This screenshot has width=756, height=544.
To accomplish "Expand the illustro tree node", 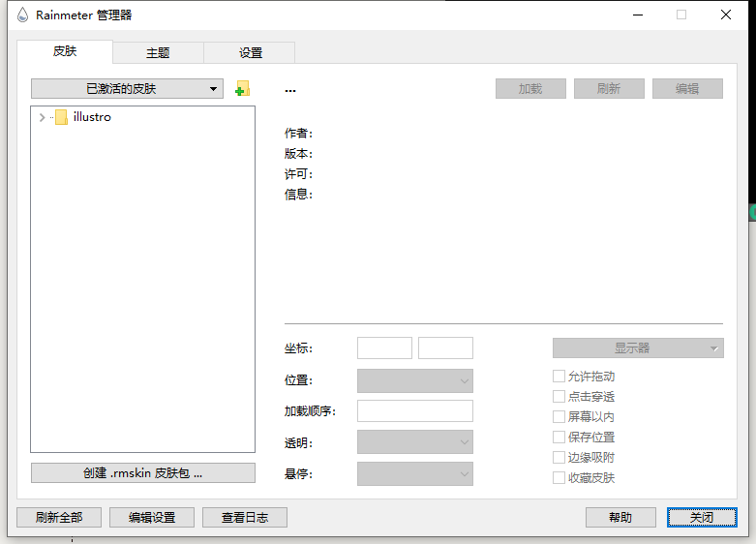I will point(42,117).
